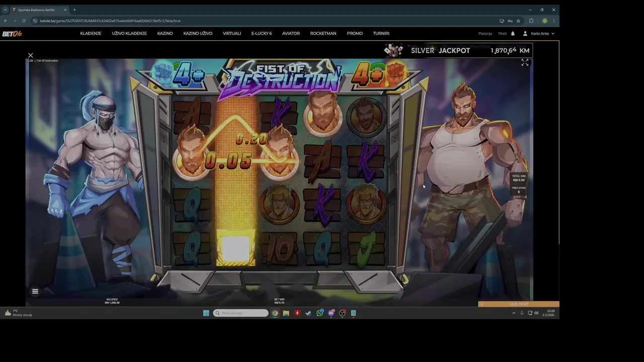Screen dimensions: 644x362
Task: Open File Explorer from the taskbar
Action: tap(286, 313)
